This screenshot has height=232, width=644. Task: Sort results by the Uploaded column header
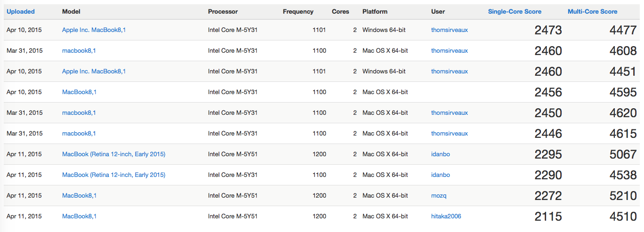21,11
